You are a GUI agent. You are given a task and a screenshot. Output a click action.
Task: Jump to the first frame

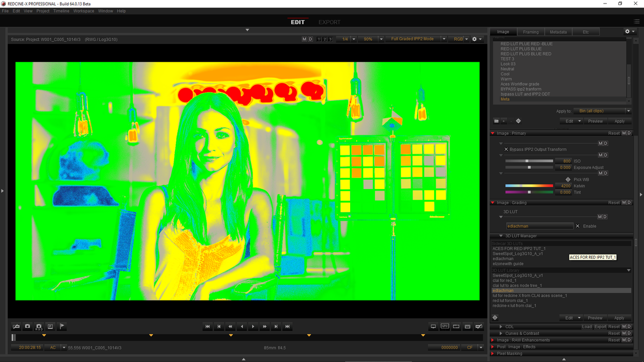coord(207,326)
